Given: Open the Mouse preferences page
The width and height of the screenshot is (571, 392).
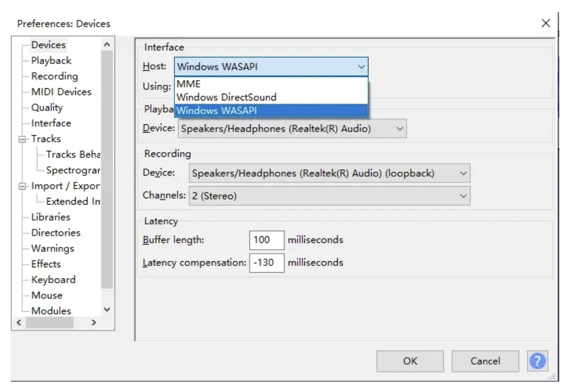Looking at the screenshot, I should click(x=46, y=296).
